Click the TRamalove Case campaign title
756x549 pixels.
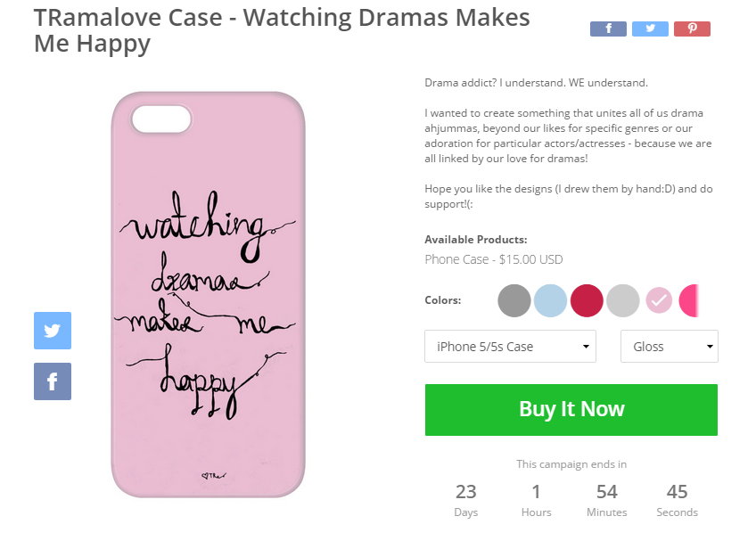[282, 30]
